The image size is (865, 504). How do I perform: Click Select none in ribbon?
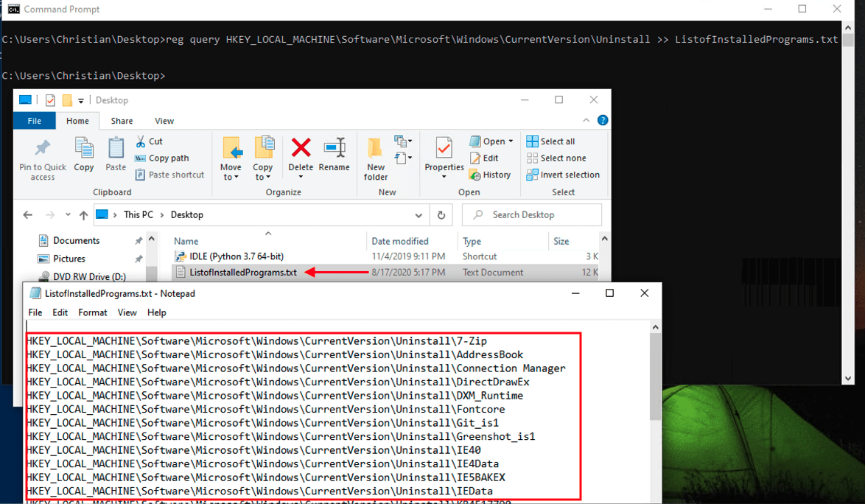point(556,158)
